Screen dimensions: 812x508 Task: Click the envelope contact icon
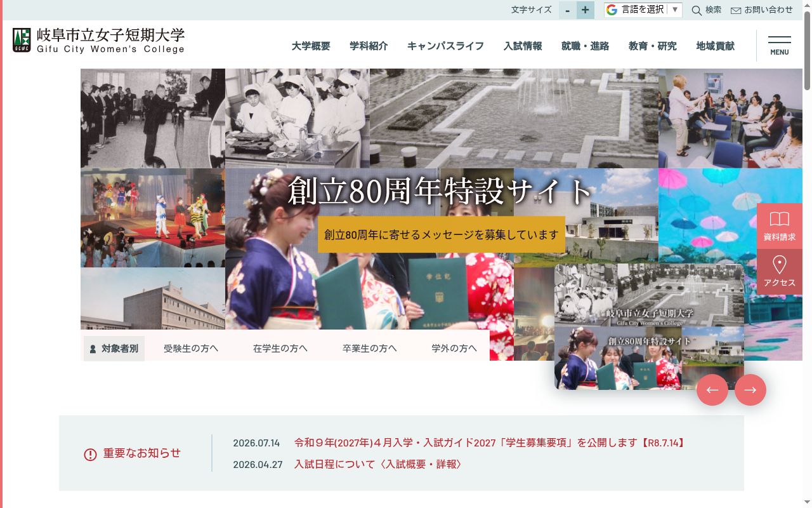point(736,10)
